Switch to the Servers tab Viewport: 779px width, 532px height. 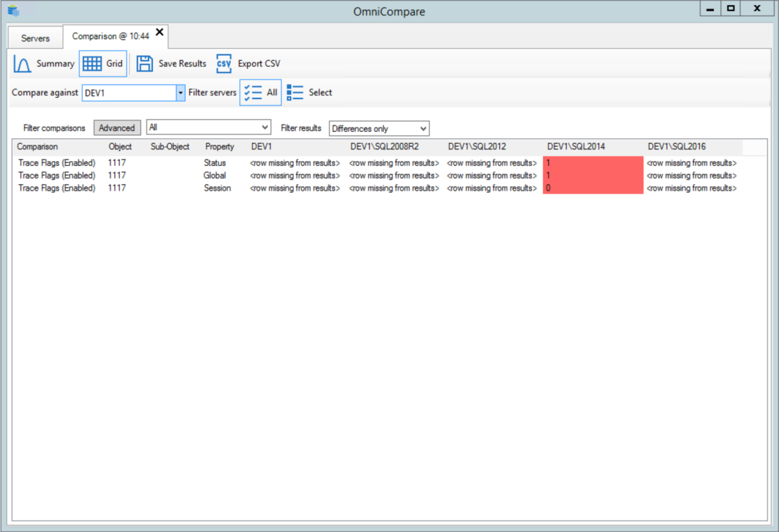click(x=35, y=38)
